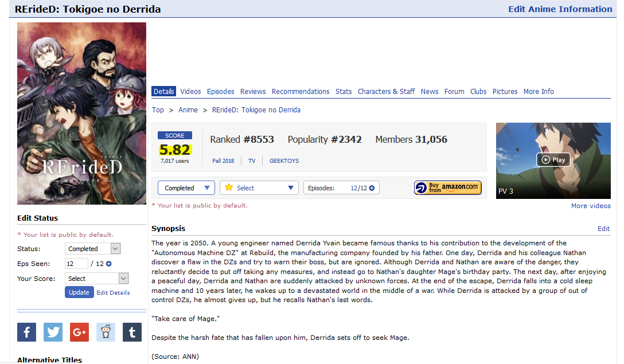This screenshot has width=624, height=364.
Task: Open the More Info tab
Action: click(539, 92)
